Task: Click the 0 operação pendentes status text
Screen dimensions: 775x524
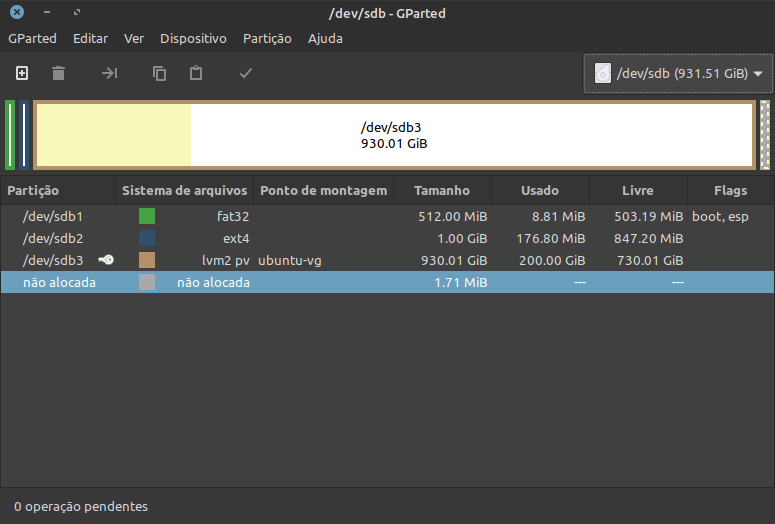Action: (x=81, y=506)
